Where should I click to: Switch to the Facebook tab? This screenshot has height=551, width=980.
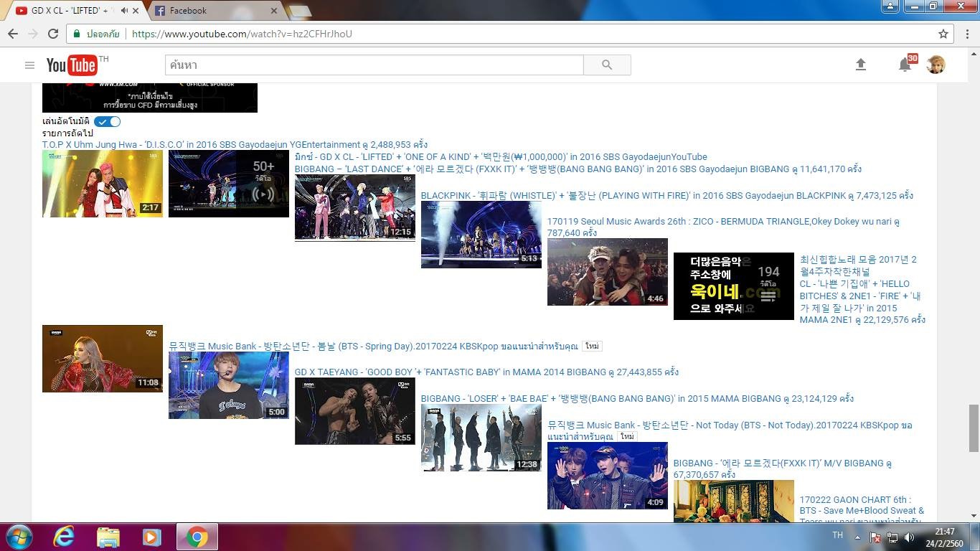coord(215,11)
